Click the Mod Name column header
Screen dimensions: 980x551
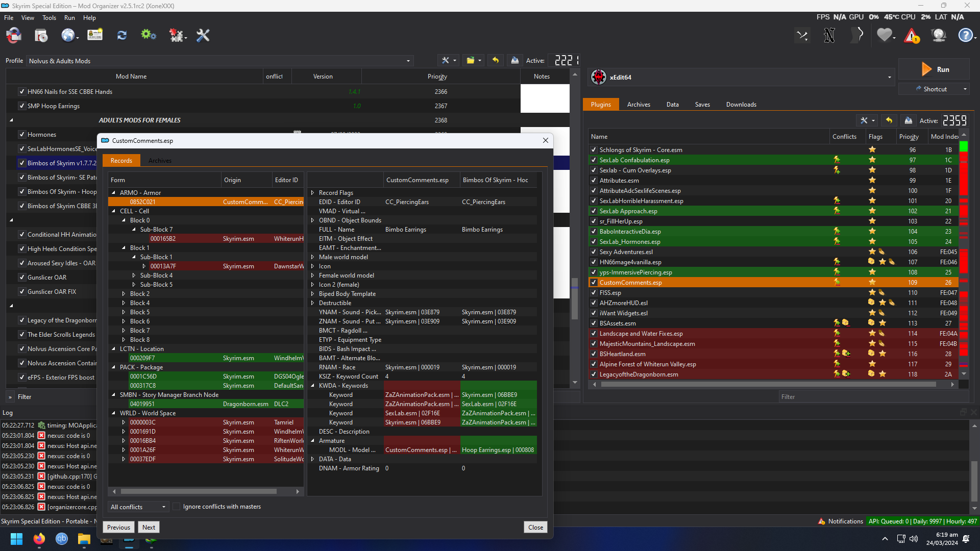[x=131, y=77]
